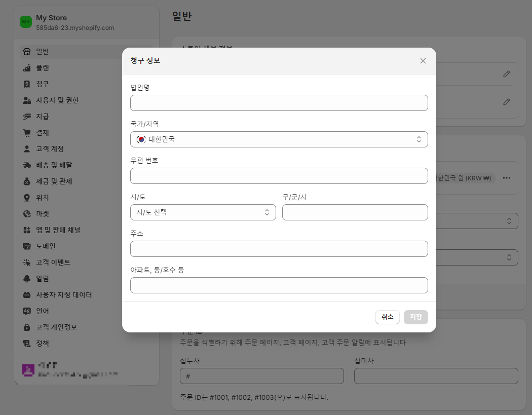Click the 아파트, 동/호수 등 input field
Viewport: 532px width, 415px height.
click(279, 285)
